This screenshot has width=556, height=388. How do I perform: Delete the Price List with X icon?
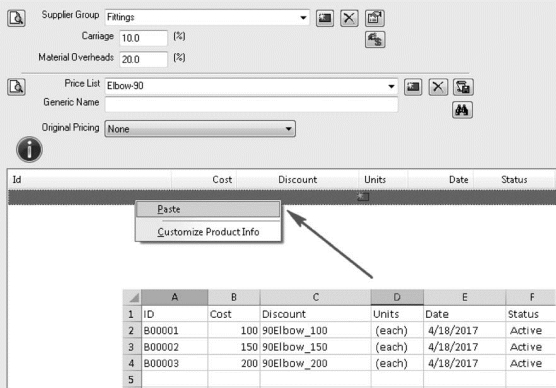coord(438,87)
